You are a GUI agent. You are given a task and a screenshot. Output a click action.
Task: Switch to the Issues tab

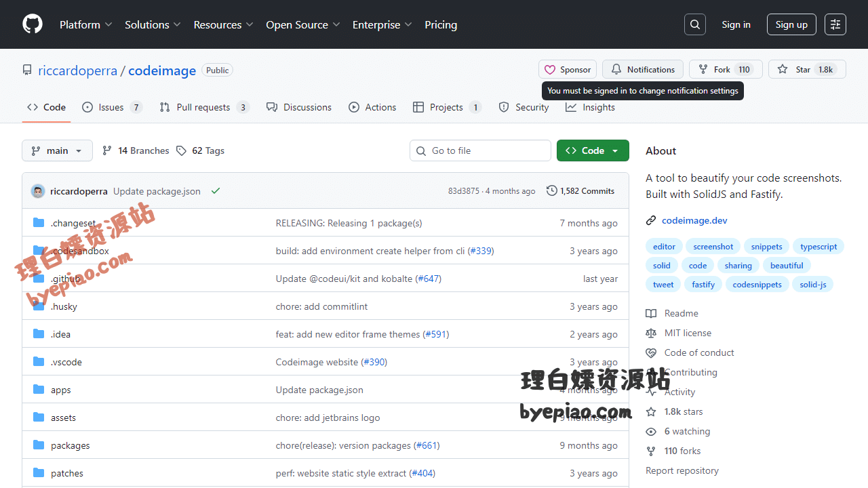pyautogui.click(x=112, y=107)
